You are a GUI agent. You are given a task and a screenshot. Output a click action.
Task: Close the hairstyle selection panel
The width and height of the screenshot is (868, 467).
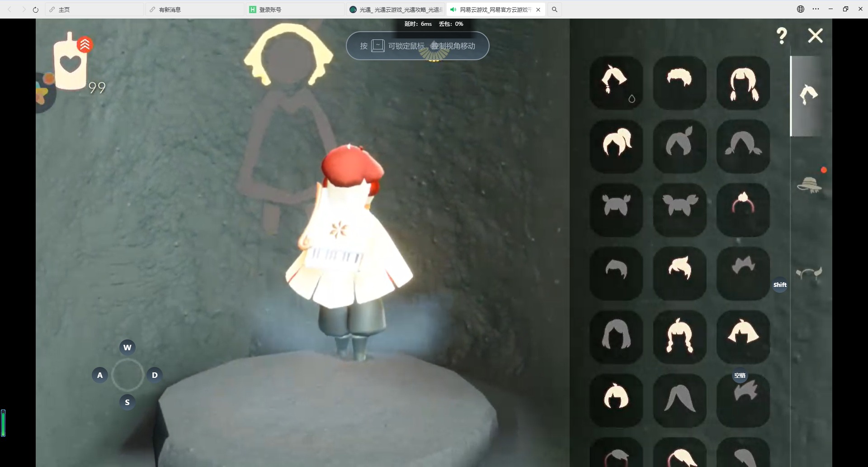point(816,35)
